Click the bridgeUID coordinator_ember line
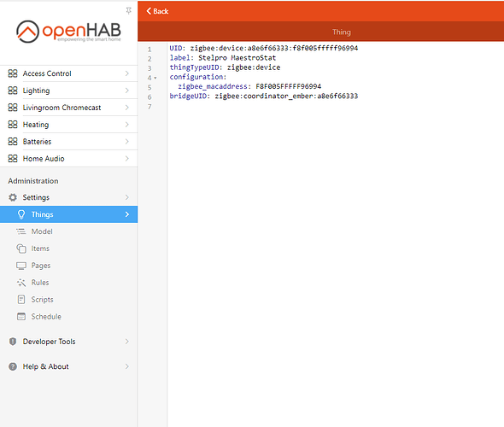This screenshot has height=427, width=504. point(264,96)
